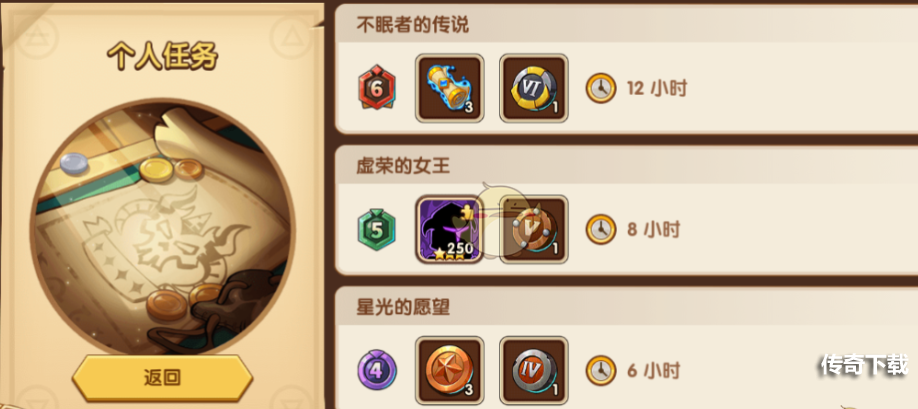The height and width of the screenshot is (409, 918).
Task: Open the 虚荣的女王 quest entry
Action: coord(626,210)
